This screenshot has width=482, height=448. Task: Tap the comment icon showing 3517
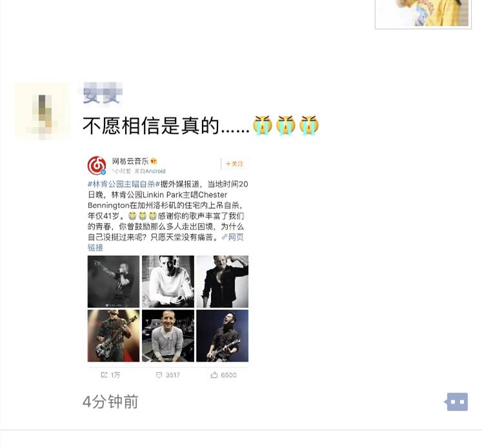[x=159, y=375]
